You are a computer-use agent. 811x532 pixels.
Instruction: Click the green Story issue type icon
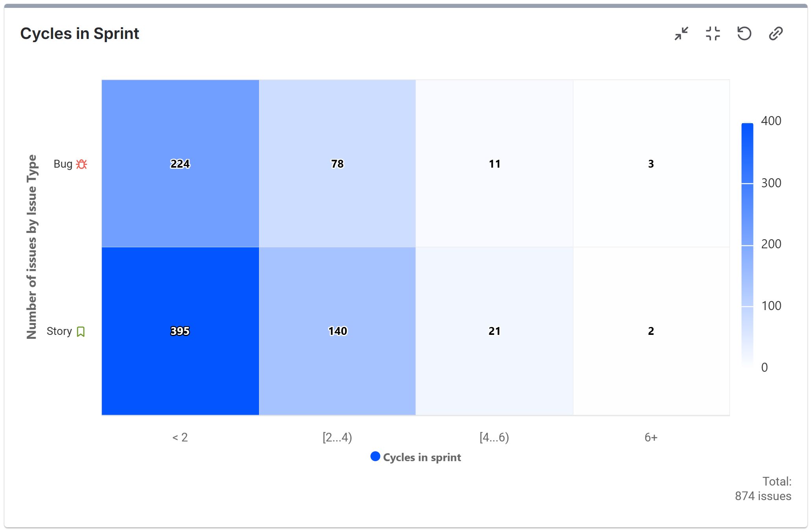tap(81, 331)
